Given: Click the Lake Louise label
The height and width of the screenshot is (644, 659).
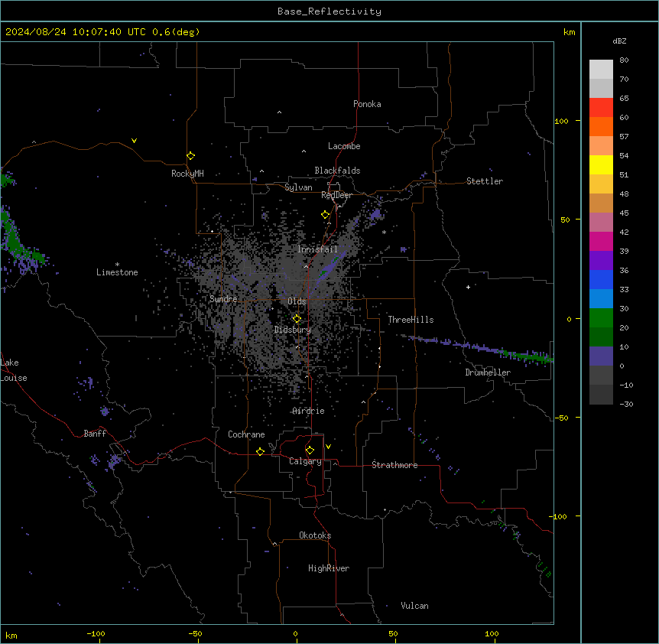Looking at the screenshot, I should 14,370.
